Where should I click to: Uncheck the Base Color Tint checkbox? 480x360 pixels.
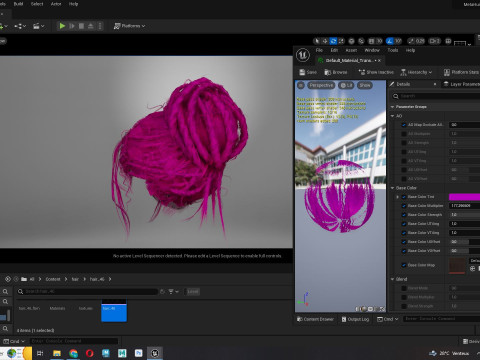pos(404,197)
